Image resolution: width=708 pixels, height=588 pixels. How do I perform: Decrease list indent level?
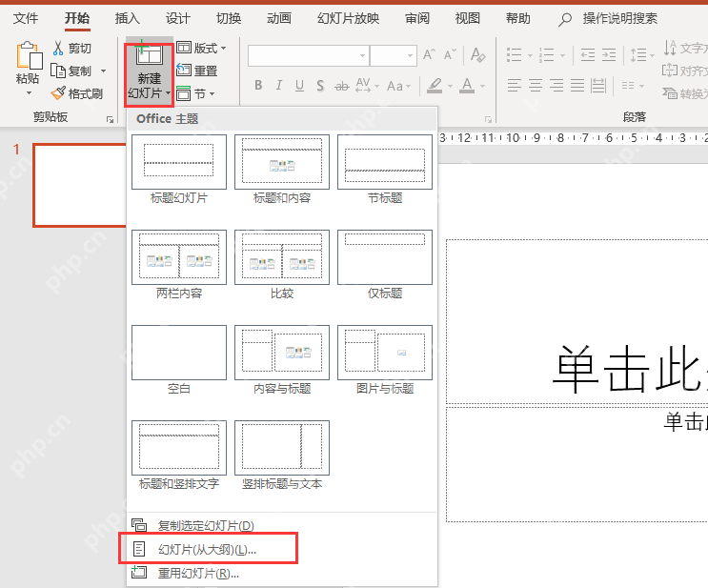pyautogui.click(x=587, y=55)
